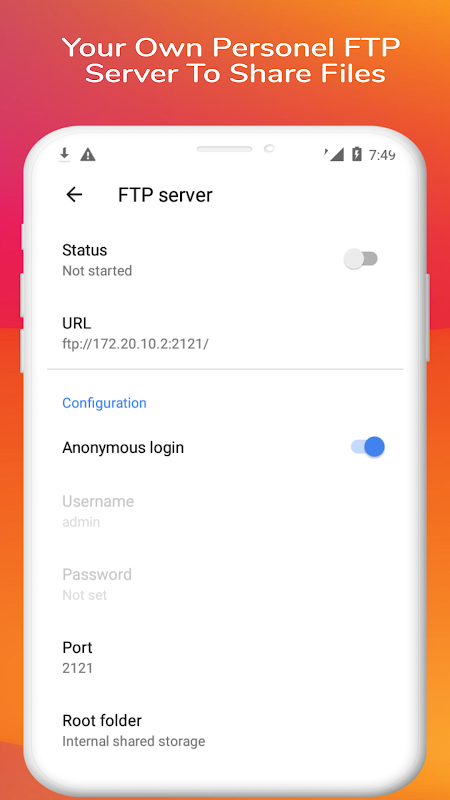Tap the front camera dot
This screenshot has width=450, height=800.
tap(269, 148)
